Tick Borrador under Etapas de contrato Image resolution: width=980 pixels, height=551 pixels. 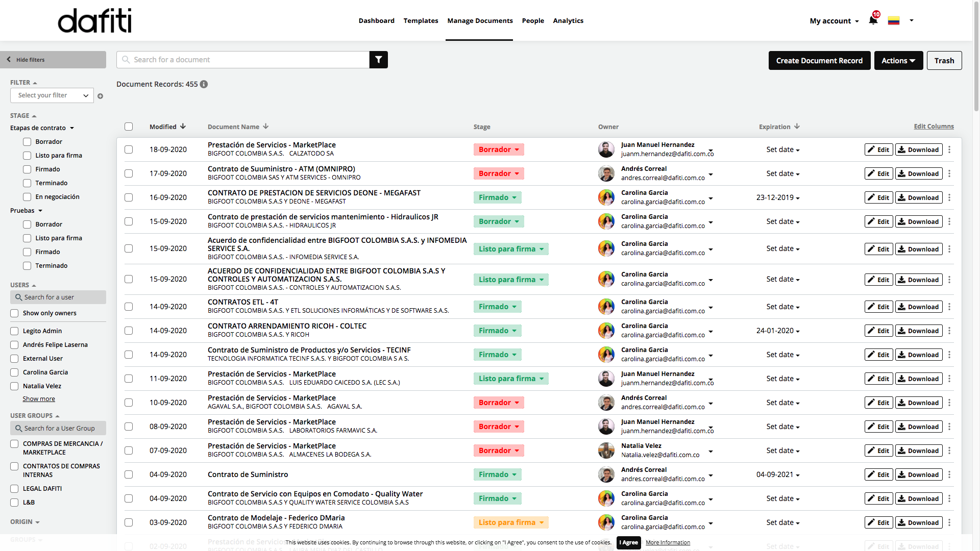(x=27, y=142)
